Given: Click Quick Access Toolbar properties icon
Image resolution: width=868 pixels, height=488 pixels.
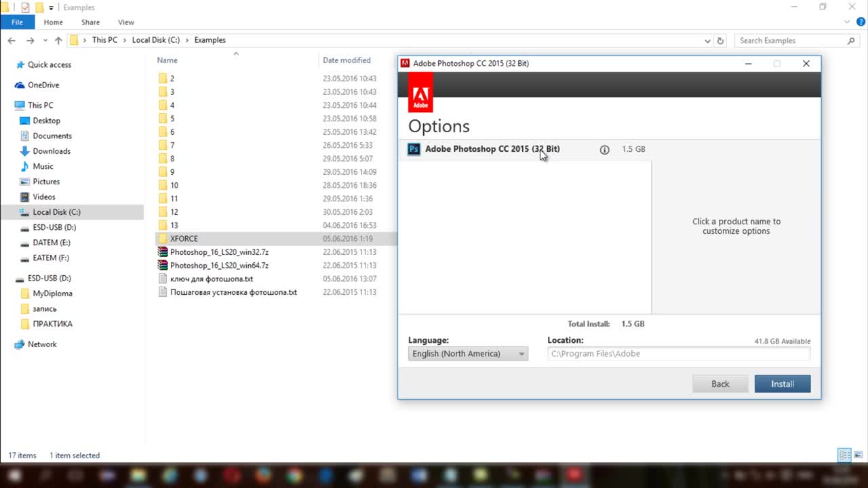Looking at the screenshot, I should 25,7.
